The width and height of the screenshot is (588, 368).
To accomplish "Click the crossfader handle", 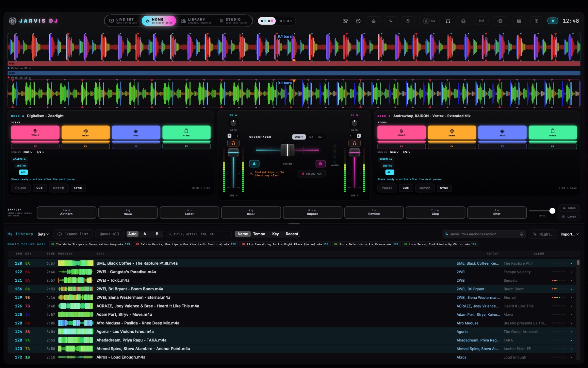I will click(x=287, y=150).
